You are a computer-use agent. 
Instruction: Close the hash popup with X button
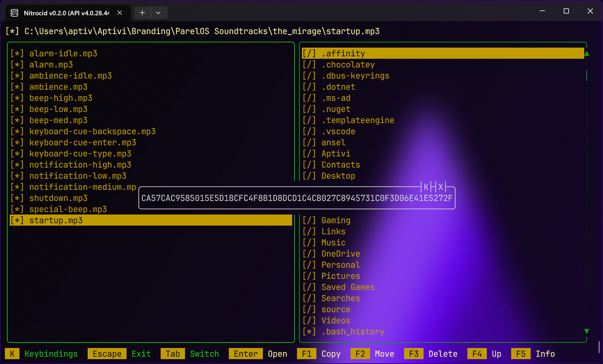click(x=441, y=187)
